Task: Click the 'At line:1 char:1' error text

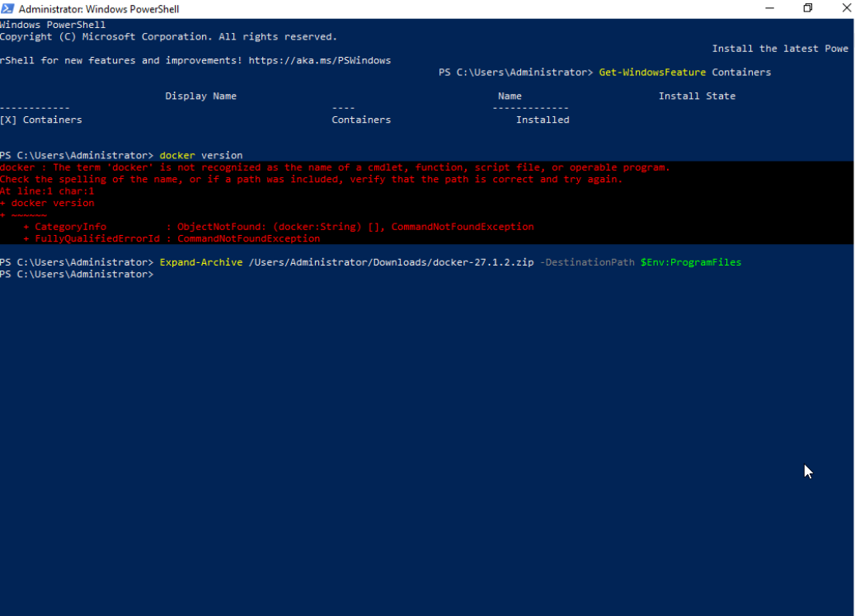Action: (x=47, y=191)
